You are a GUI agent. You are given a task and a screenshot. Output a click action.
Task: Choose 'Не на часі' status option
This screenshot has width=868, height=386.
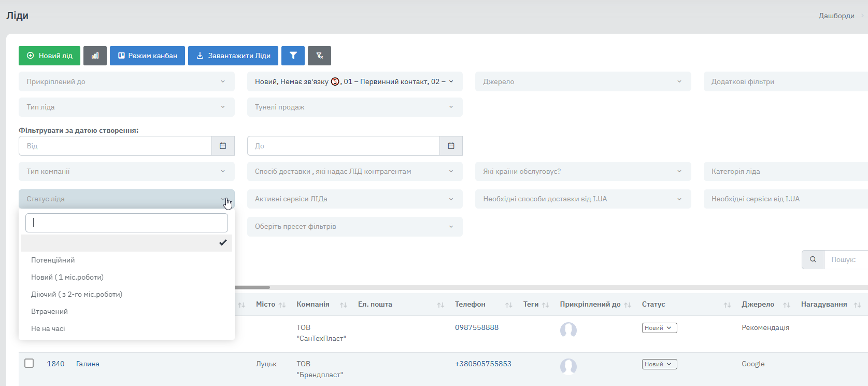pos(126,328)
